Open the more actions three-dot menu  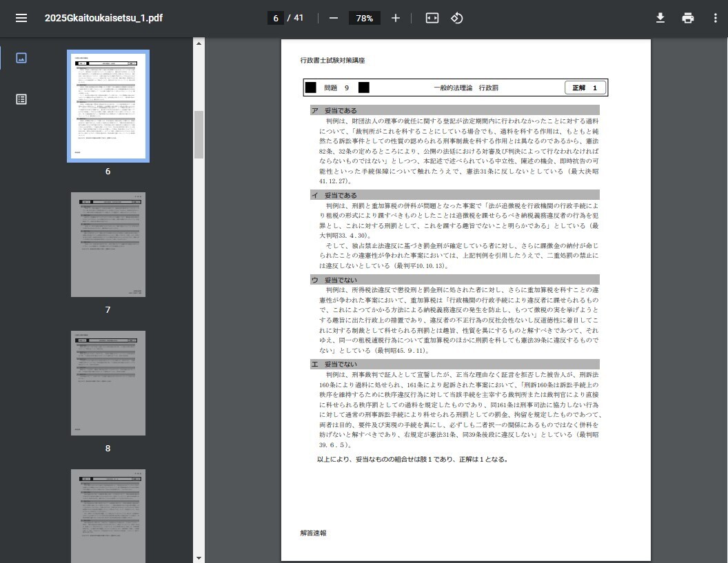(x=715, y=18)
